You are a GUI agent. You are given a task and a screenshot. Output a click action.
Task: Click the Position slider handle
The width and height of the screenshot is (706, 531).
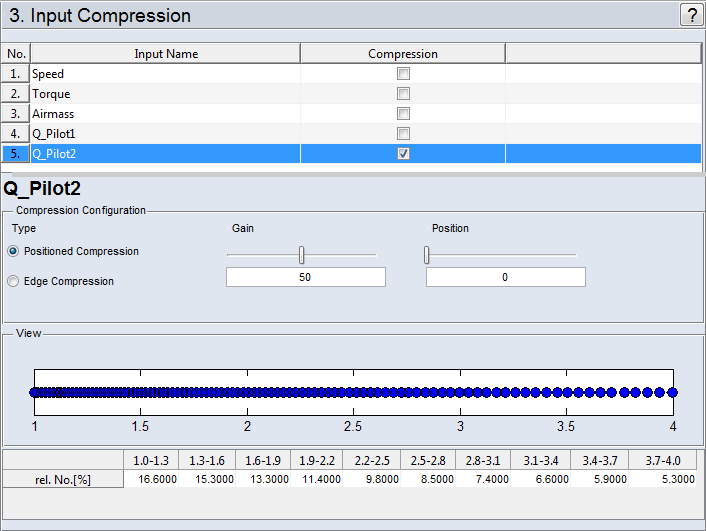[427, 255]
